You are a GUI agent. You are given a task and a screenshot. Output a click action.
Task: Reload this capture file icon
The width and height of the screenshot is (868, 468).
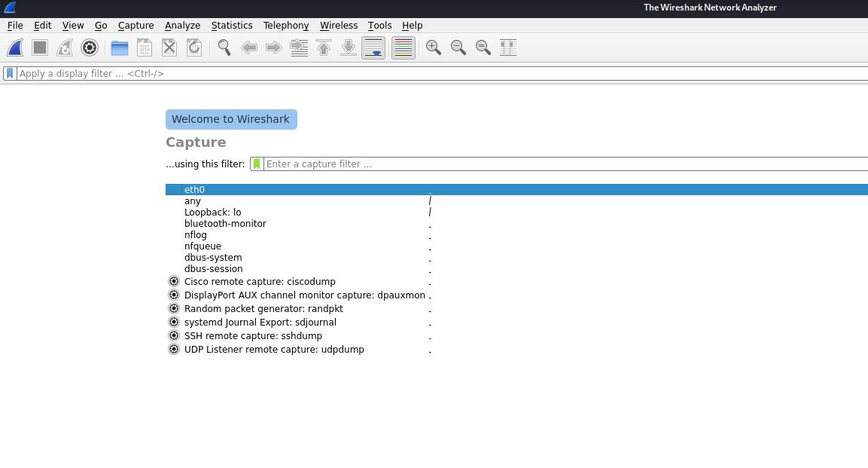[x=194, y=47]
